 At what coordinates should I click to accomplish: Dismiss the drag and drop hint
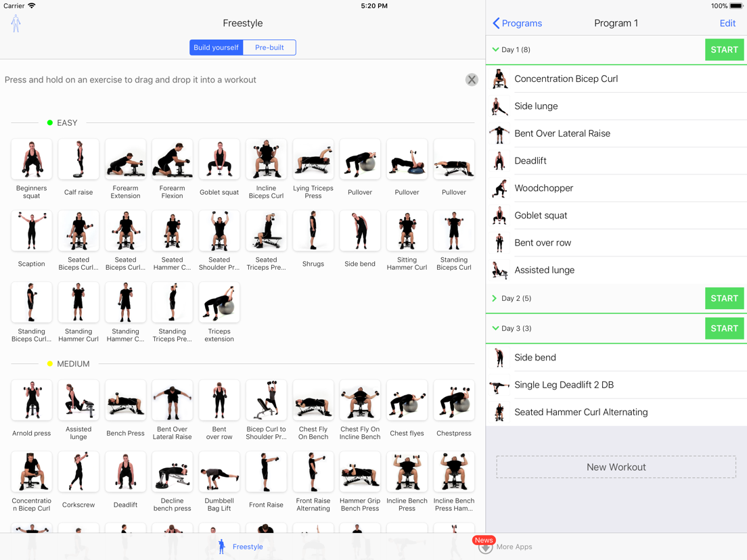click(x=471, y=80)
